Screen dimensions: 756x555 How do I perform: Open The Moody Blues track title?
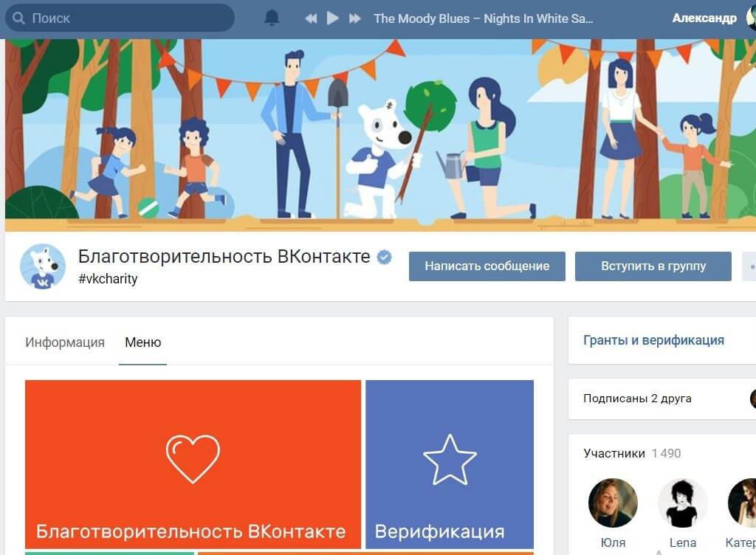[x=483, y=18]
